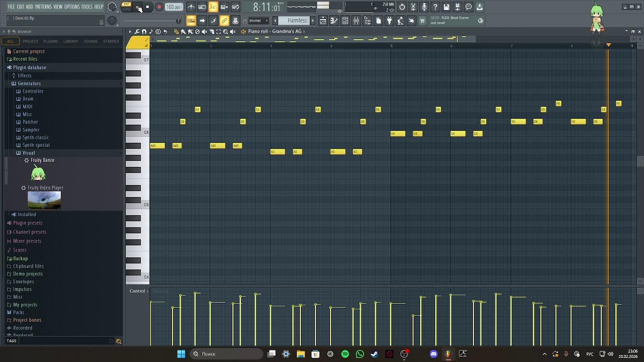Open the TOOLS menu

click(x=87, y=7)
